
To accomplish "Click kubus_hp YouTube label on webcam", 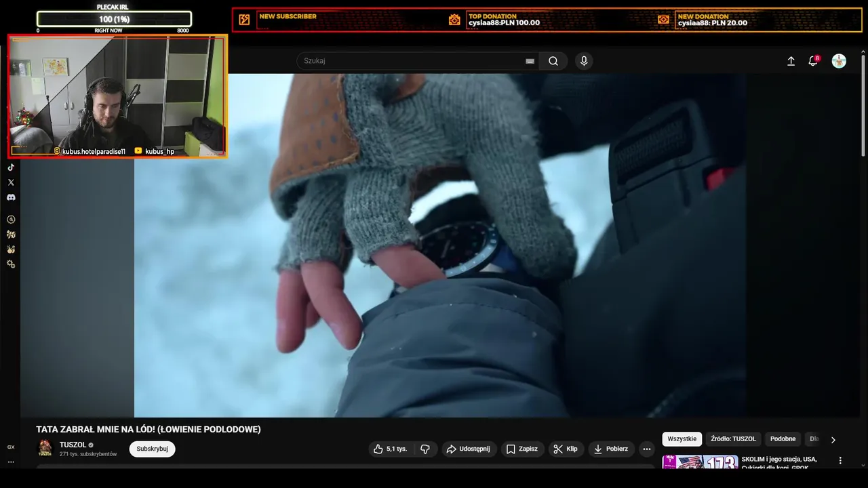I will [x=155, y=151].
